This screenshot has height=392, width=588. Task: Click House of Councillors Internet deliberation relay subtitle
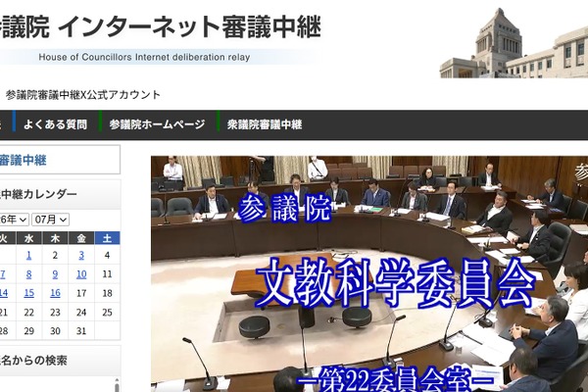tap(144, 58)
